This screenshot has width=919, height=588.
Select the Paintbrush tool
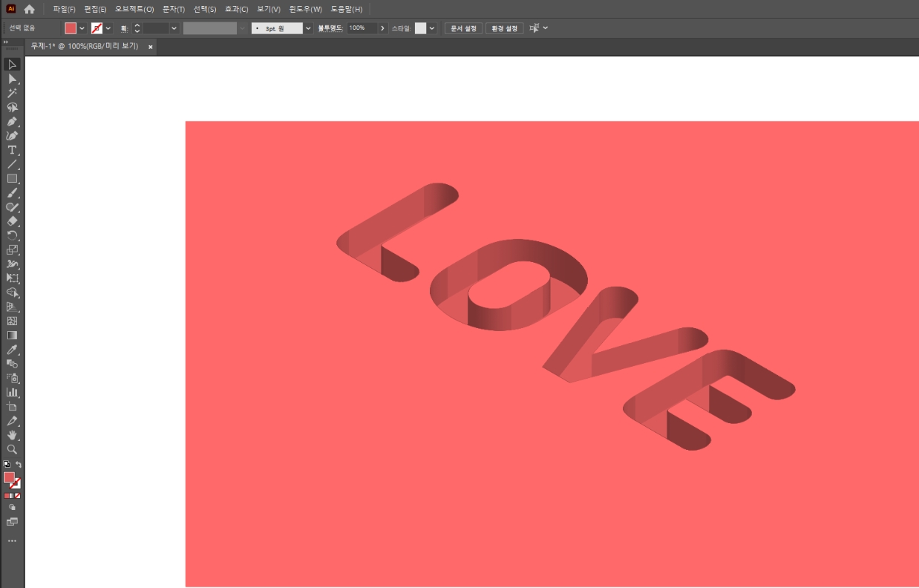tap(12, 193)
